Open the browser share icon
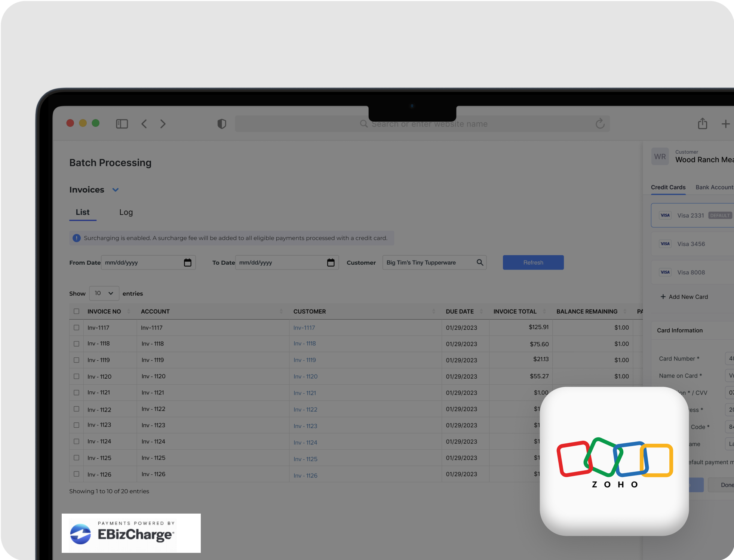The image size is (734, 560). pos(703,123)
